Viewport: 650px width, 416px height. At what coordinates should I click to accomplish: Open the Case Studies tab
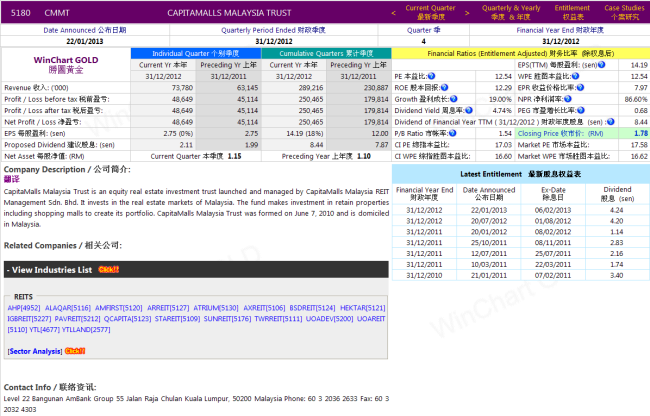coord(624,12)
